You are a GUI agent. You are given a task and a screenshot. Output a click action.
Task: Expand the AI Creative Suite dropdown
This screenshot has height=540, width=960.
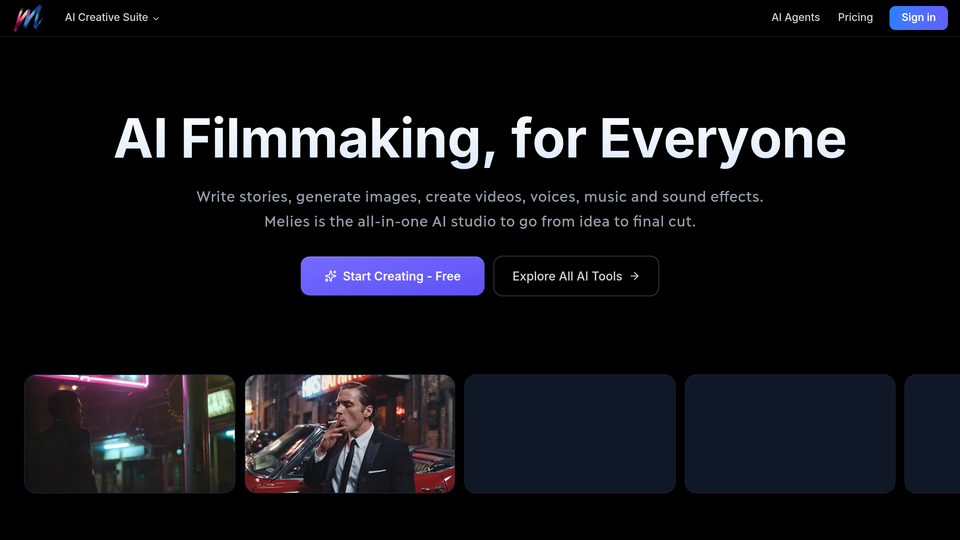pos(112,18)
